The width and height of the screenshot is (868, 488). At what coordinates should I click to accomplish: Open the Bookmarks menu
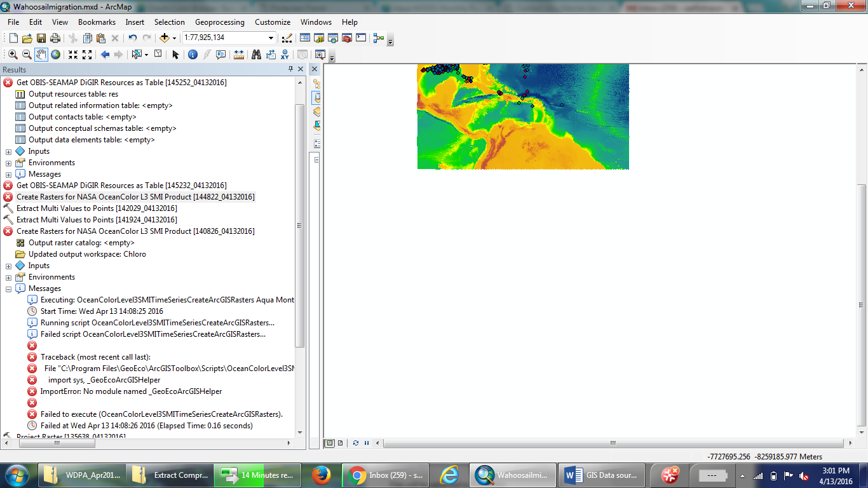(x=97, y=22)
